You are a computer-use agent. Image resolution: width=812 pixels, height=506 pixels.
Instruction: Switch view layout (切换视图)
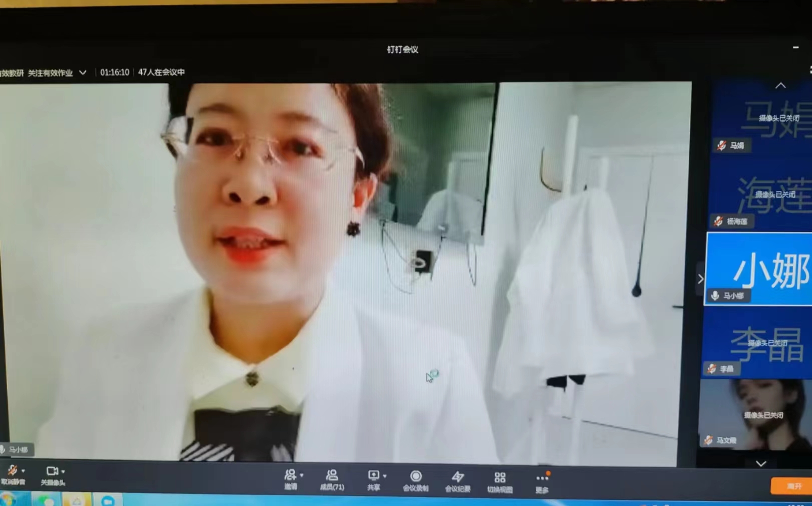pyautogui.click(x=500, y=482)
